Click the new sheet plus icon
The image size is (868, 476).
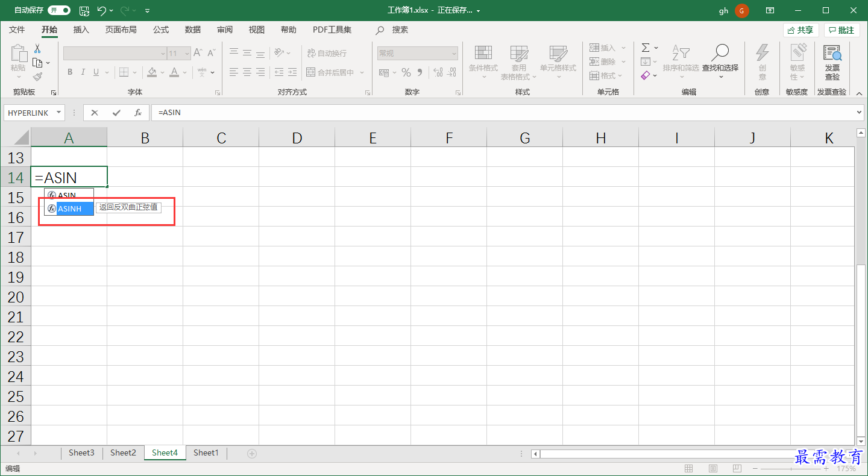(252, 453)
